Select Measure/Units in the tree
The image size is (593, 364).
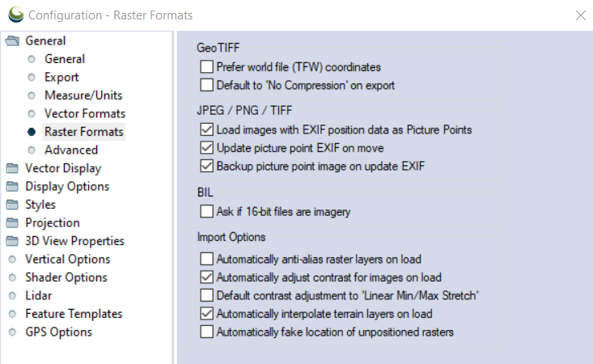point(83,95)
